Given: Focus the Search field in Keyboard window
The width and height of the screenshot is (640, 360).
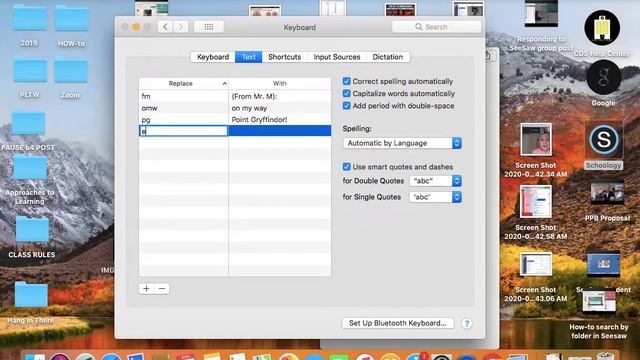Looking at the screenshot, I should (436, 27).
